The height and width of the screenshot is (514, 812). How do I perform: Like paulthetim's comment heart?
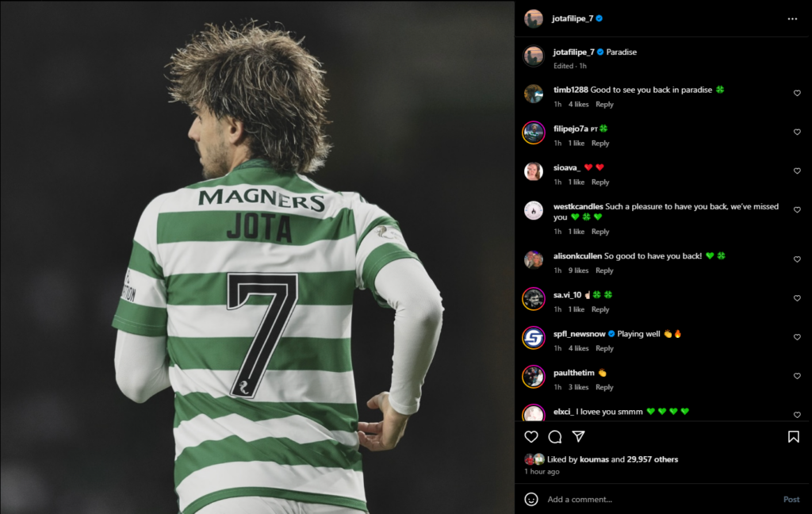797,376
